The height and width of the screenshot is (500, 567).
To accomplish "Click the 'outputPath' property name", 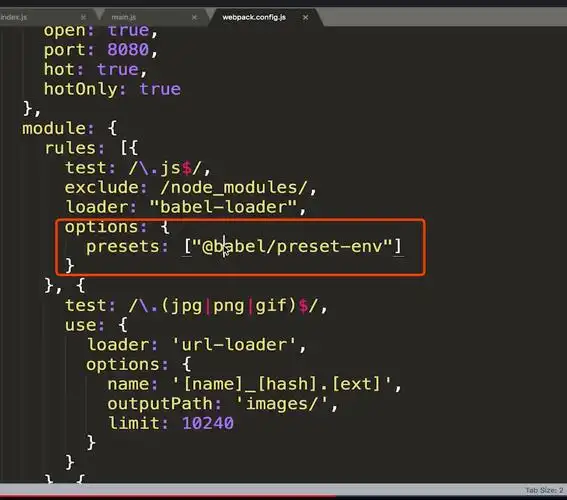I will pos(160,404).
